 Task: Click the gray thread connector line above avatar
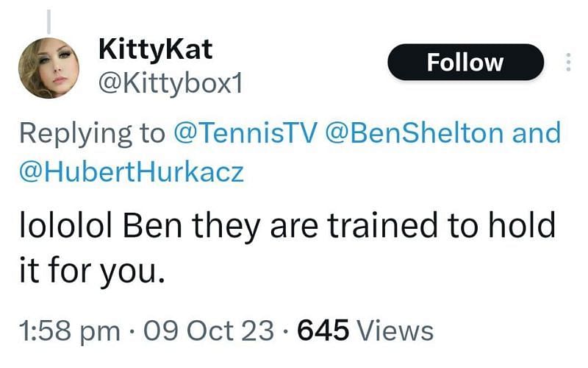[49, 21]
